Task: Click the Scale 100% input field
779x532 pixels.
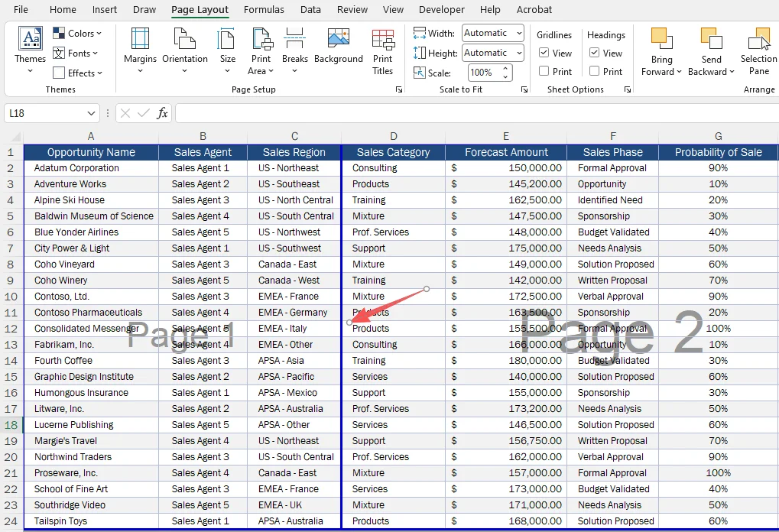Action: pyautogui.click(x=483, y=73)
